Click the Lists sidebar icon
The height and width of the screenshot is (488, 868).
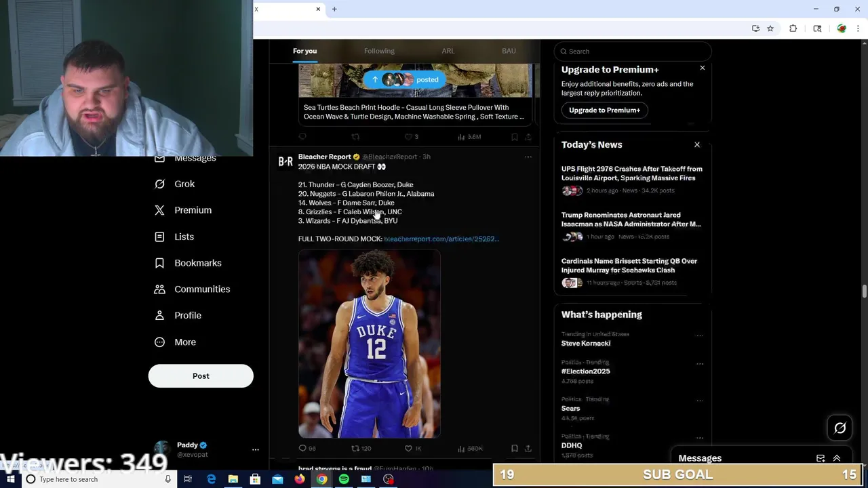click(159, 237)
